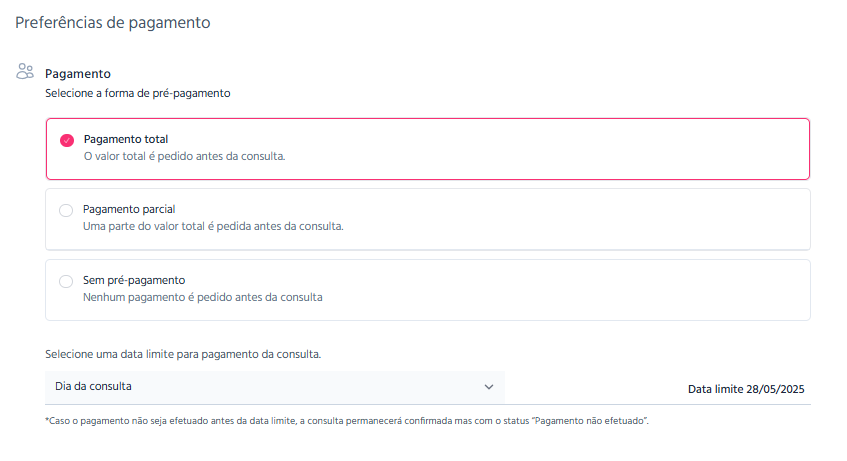Click description "O valor total é pedido antes da consulta"
Image resolution: width=847 pixels, height=461 pixels.
184,156
